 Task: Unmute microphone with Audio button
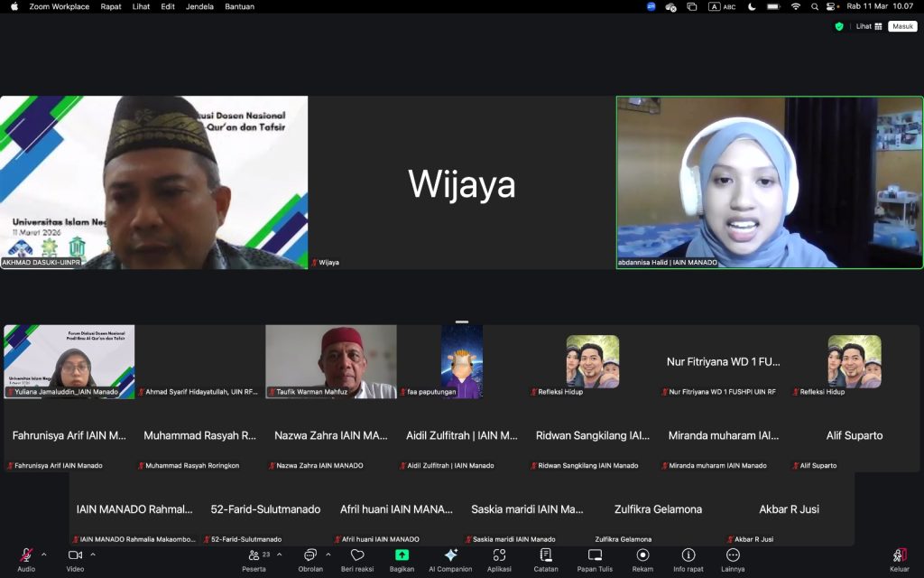point(26,555)
